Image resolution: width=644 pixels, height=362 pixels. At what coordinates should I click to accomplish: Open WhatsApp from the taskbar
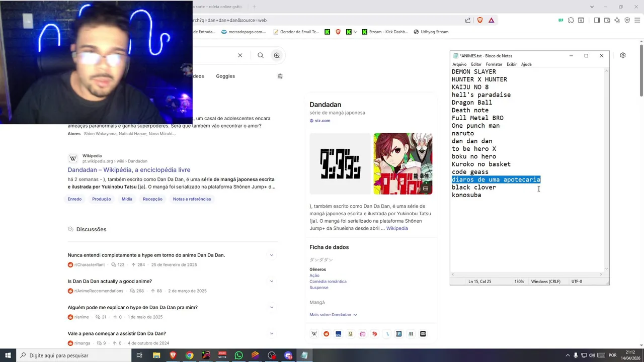[x=238, y=355]
